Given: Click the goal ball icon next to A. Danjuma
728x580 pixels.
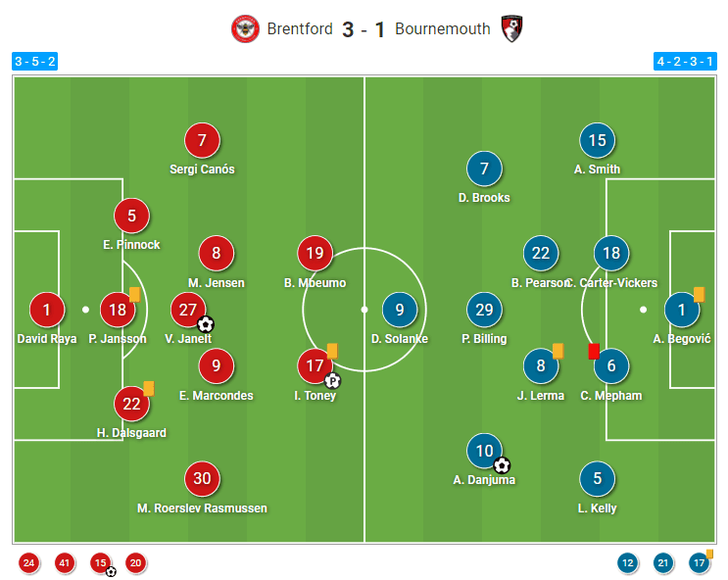Looking at the screenshot, I should 502,465.
